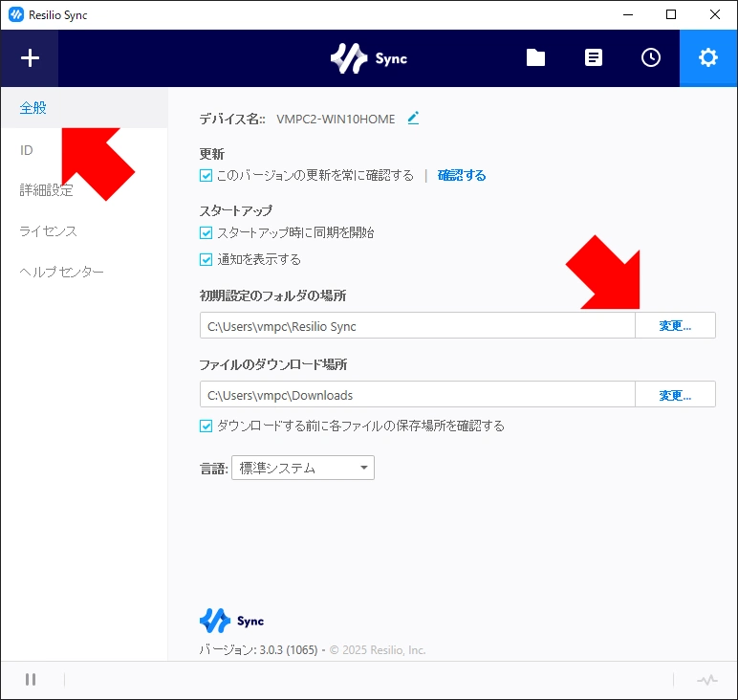Click the バージョン: 3.0.3 (1065) text
The image size is (738, 700).
point(258,649)
